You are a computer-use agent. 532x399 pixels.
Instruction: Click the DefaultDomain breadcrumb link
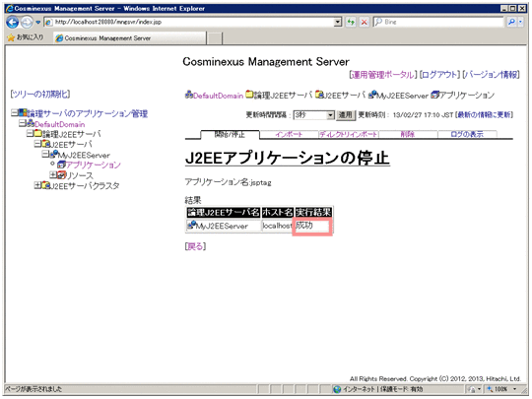click(218, 96)
